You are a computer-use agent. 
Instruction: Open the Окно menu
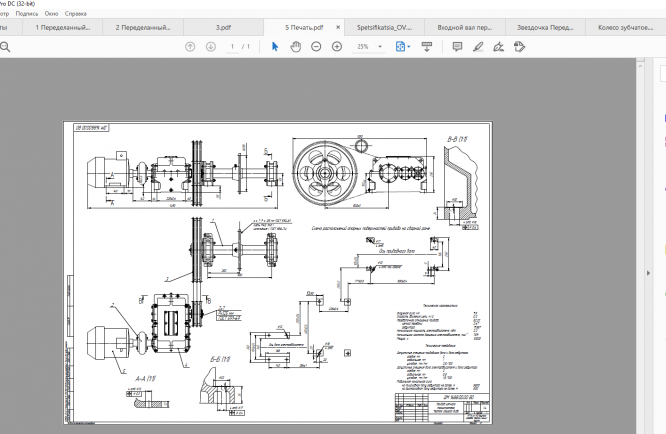click(x=51, y=14)
